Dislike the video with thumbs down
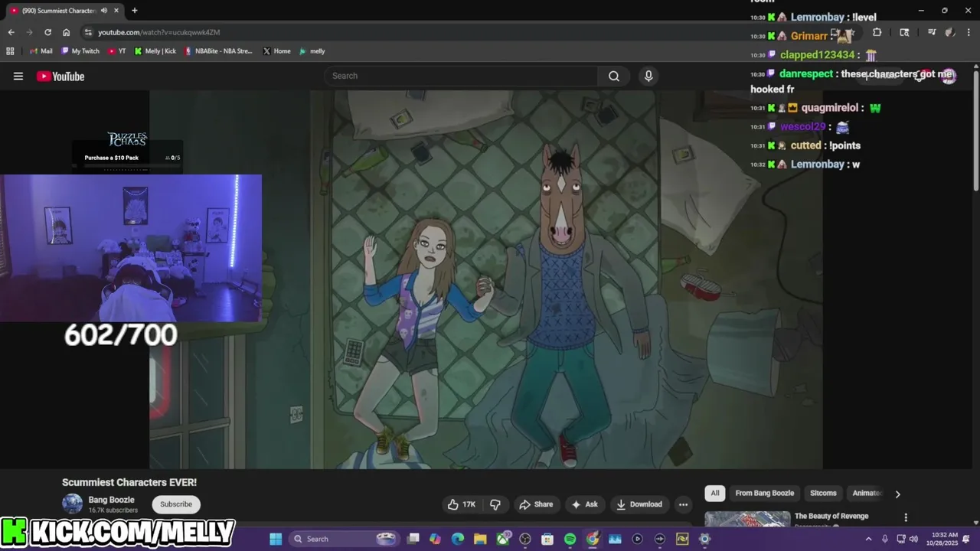Viewport: 980px width, 551px height. click(x=495, y=504)
